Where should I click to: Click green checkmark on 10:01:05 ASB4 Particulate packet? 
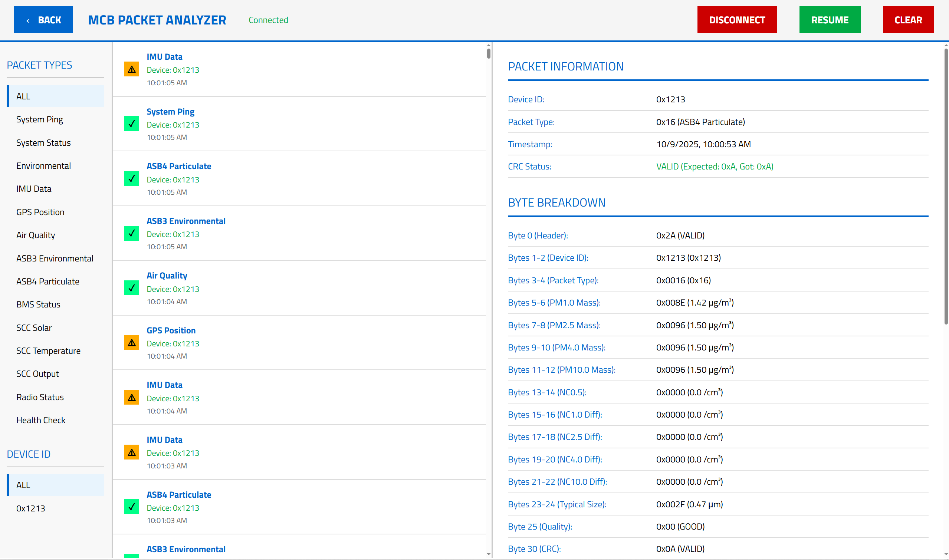tap(131, 178)
